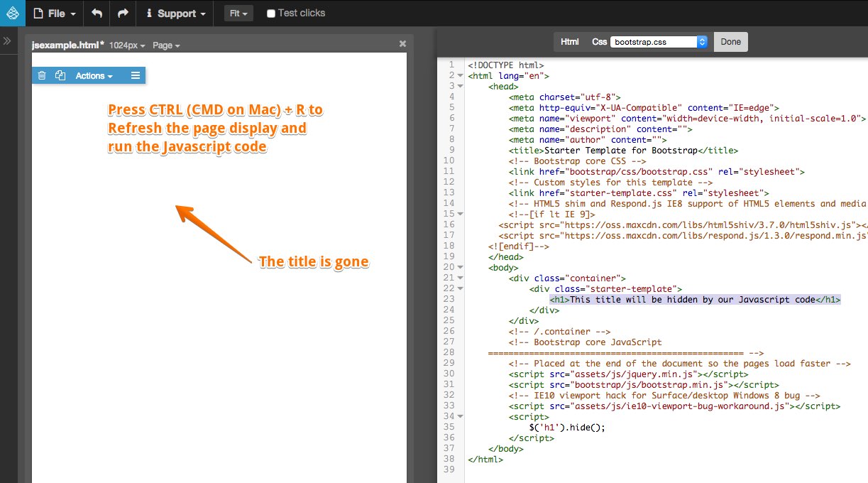This screenshot has height=483, width=868.
Task: Click the meta name="author" line
Action: click(588, 140)
